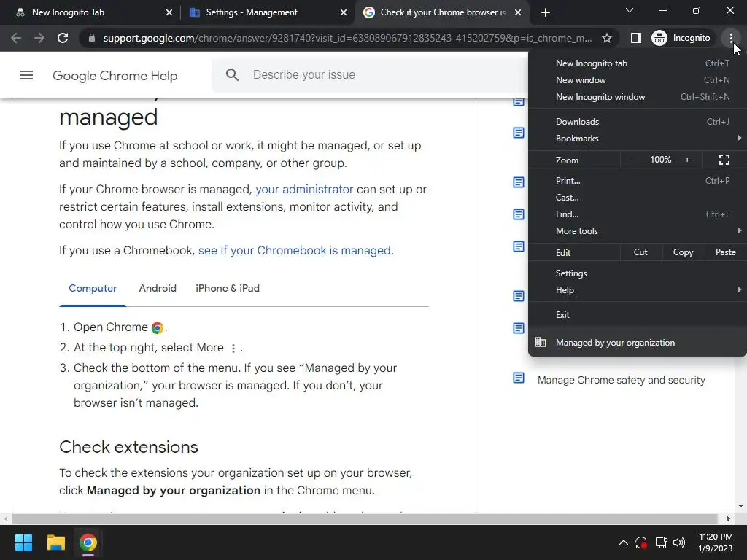Click the search magnifier icon
The width and height of the screenshot is (747, 560).
pyautogui.click(x=232, y=75)
